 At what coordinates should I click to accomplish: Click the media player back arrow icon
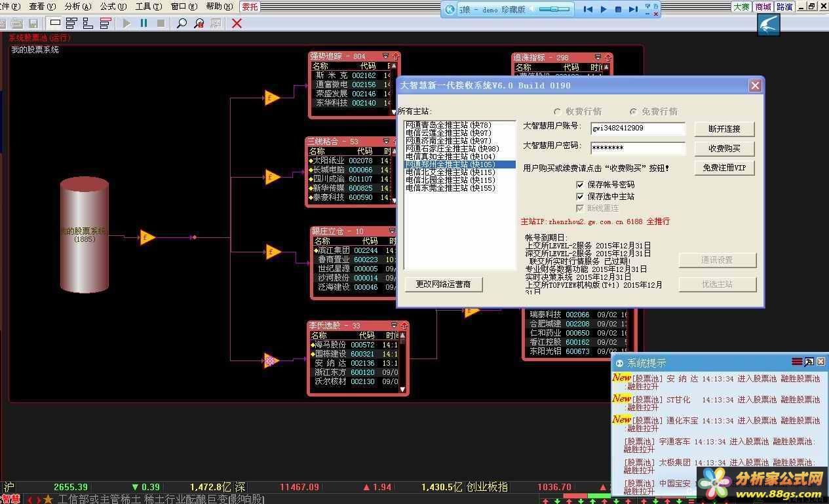coord(450,9)
